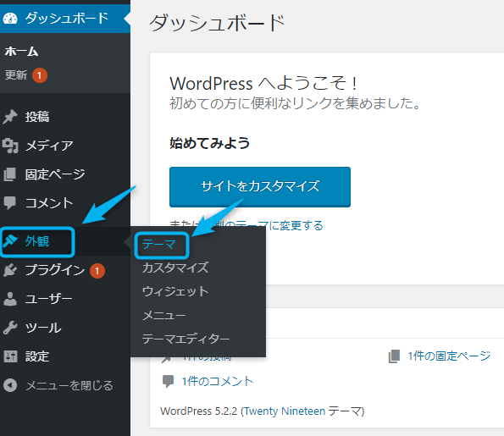Click the comment icon next to 1件のコメント
The image size is (504, 436).
168,381
